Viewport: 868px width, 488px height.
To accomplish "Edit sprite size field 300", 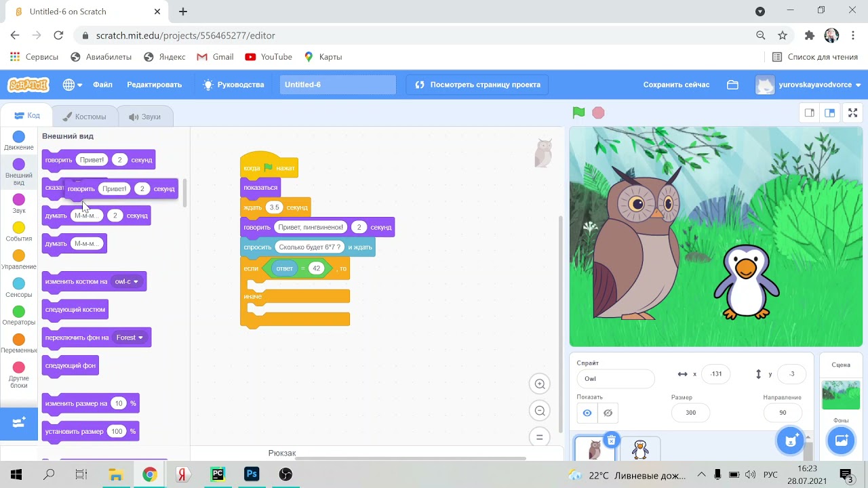I will [690, 412].
